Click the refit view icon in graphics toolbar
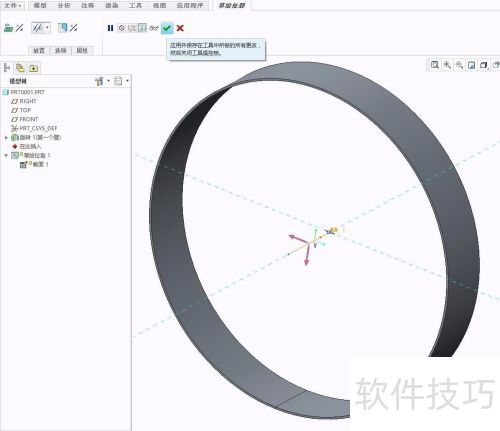Image resolution: width=500 pixels, height=431 pixels. [x=435, y=65]
